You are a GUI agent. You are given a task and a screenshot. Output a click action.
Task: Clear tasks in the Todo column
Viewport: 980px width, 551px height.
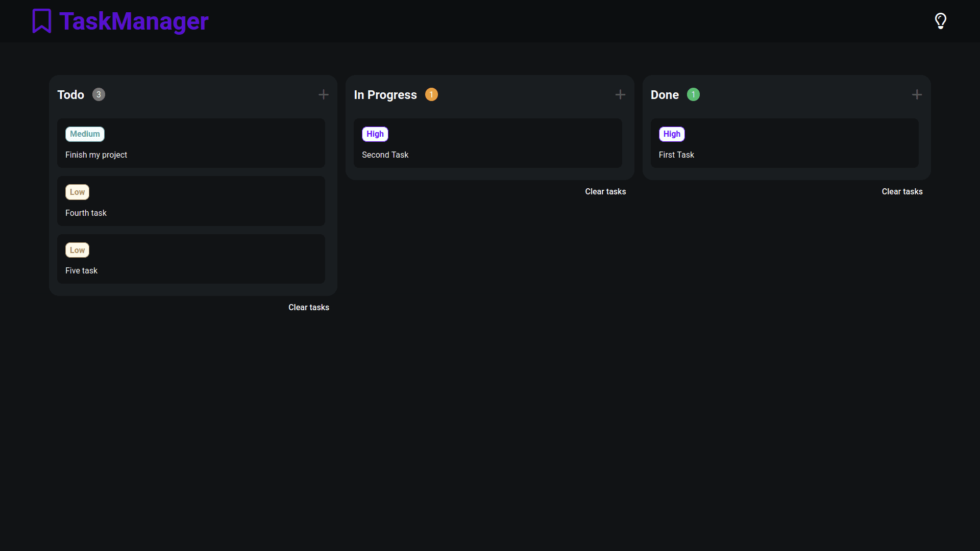pyautogui.click(x=309, y=308)
